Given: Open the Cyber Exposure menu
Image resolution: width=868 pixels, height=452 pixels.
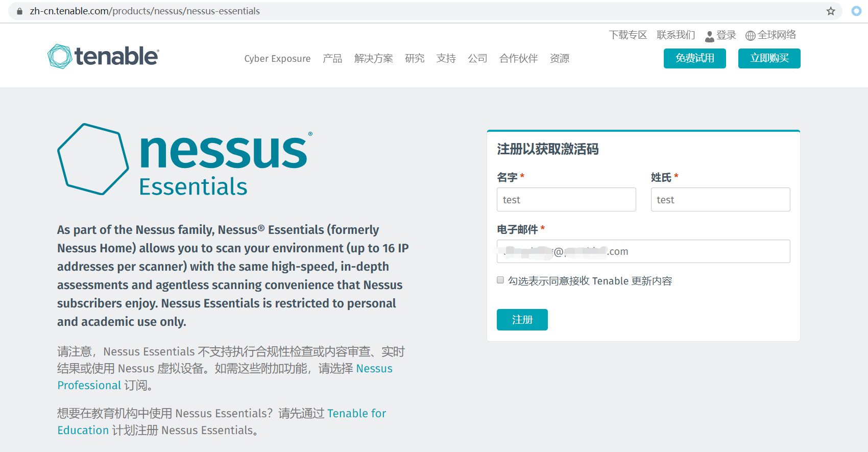Looking at the screenshot, I should 277,59.
